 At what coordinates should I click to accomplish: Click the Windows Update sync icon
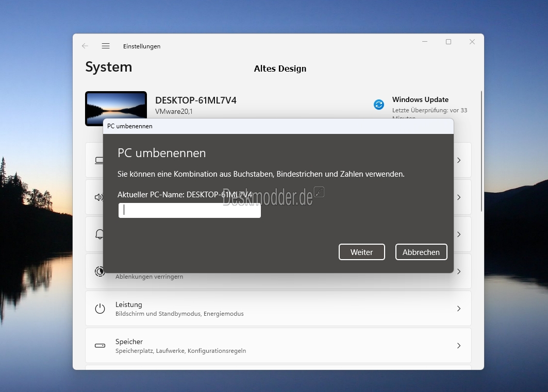tap(379, 105)
